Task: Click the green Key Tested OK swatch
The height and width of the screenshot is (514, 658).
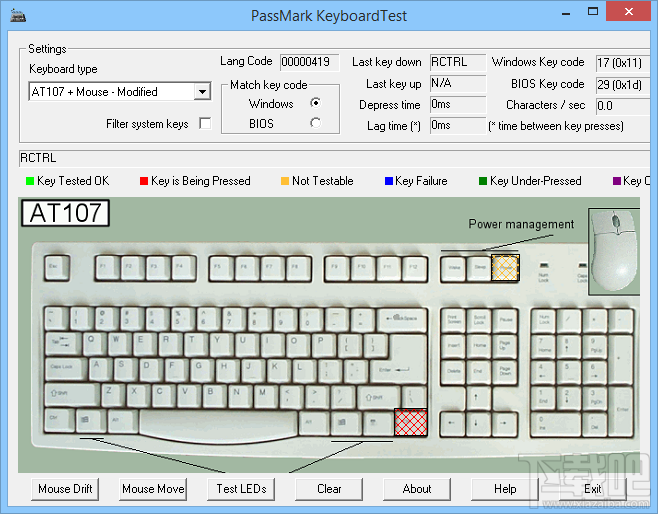Action: point(30,181)
